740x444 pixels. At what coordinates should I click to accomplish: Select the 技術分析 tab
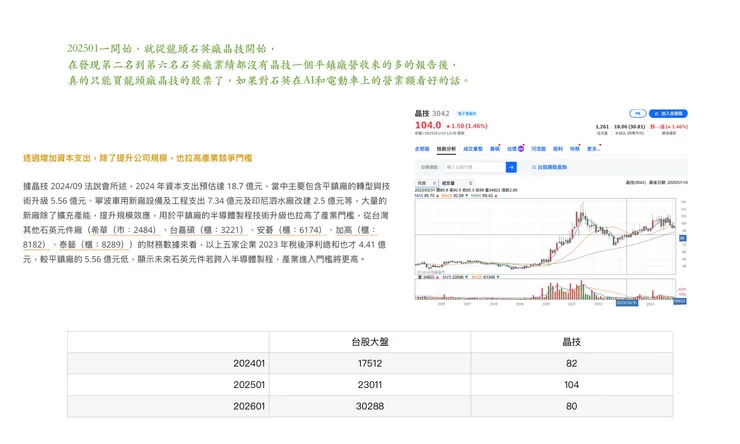pos(446,149)
